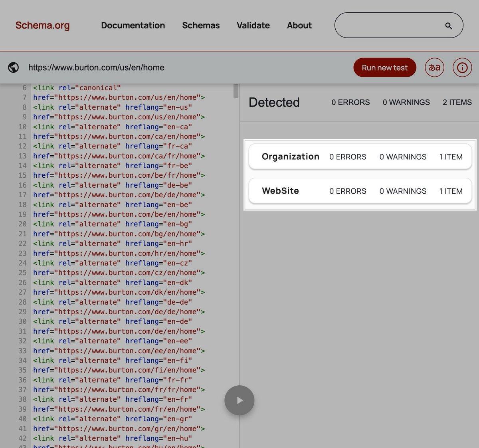Collapse the Detected results section
Image resolution: width=479 pixels, height=448 pixels.
click(x=274, y=102)
